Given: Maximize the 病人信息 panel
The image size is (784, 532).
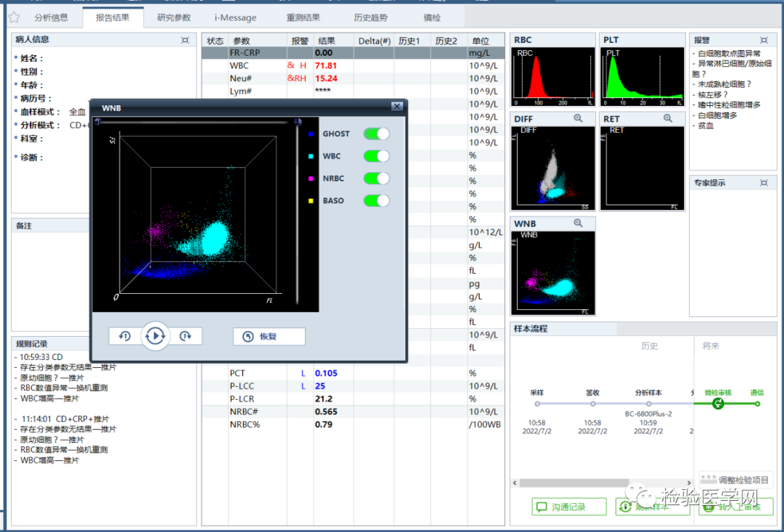Looking at the screenshot, I should 185,40.
